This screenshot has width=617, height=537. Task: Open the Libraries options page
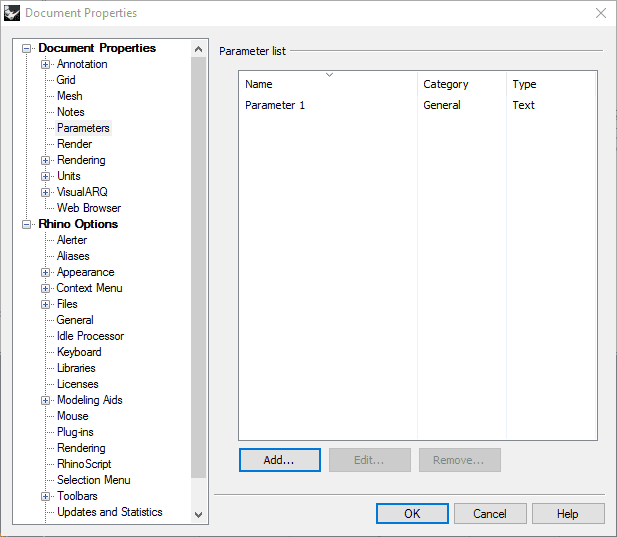76,368
